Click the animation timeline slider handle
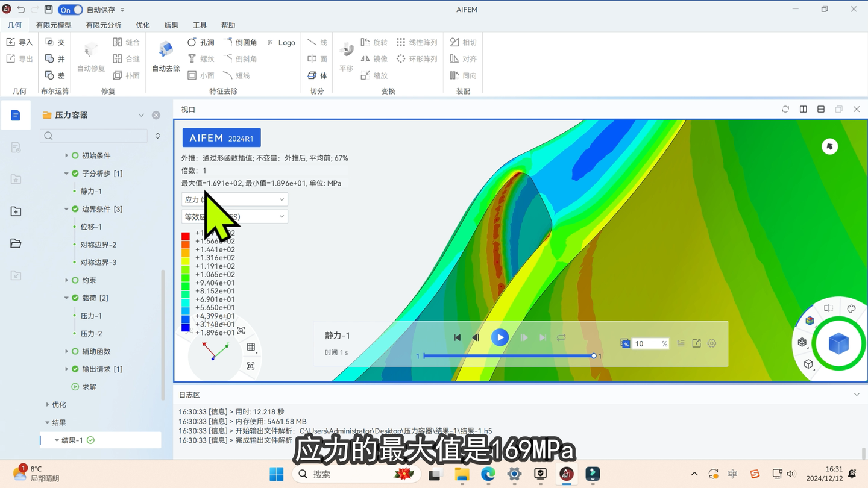This screenshot has height=488, width=868. point(594,356)
